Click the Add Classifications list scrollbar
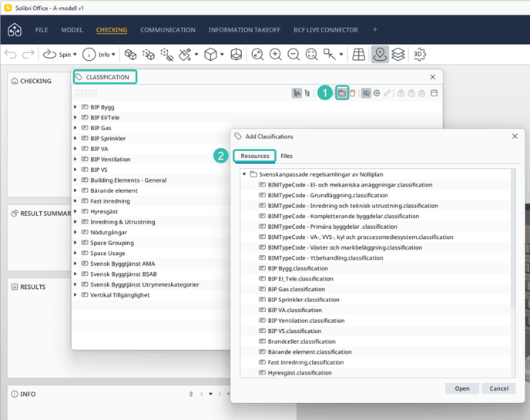The width and height of the screenshot is (530, 420). [513, 238]
